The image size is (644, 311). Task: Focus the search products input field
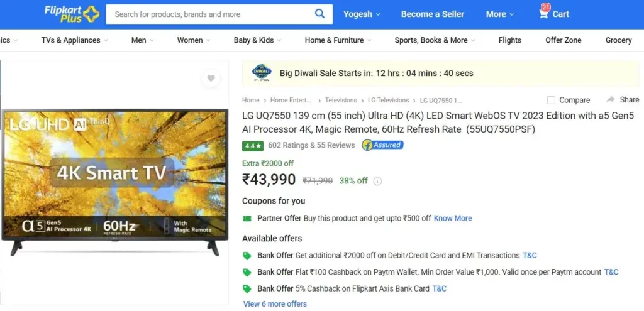tap(209, 14)
